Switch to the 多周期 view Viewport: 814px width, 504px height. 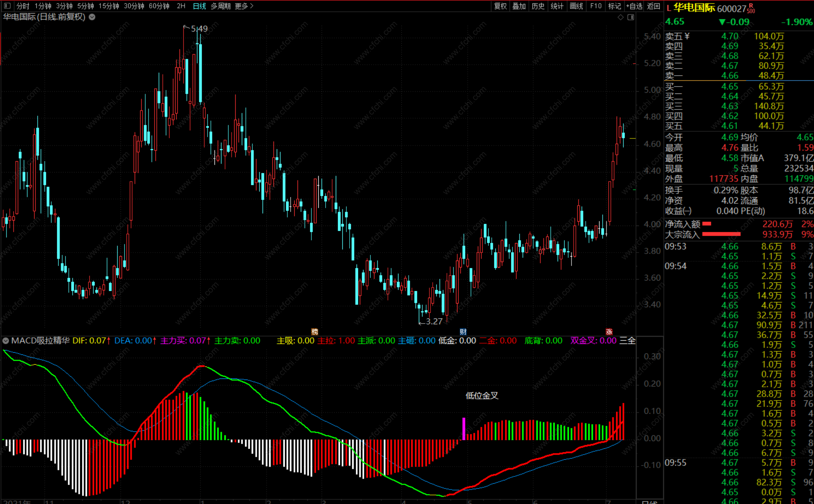(x=220, y=6)
